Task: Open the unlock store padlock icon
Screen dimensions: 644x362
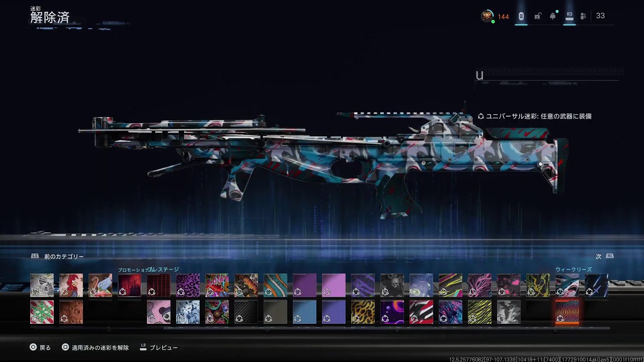Action: [537, 16]
